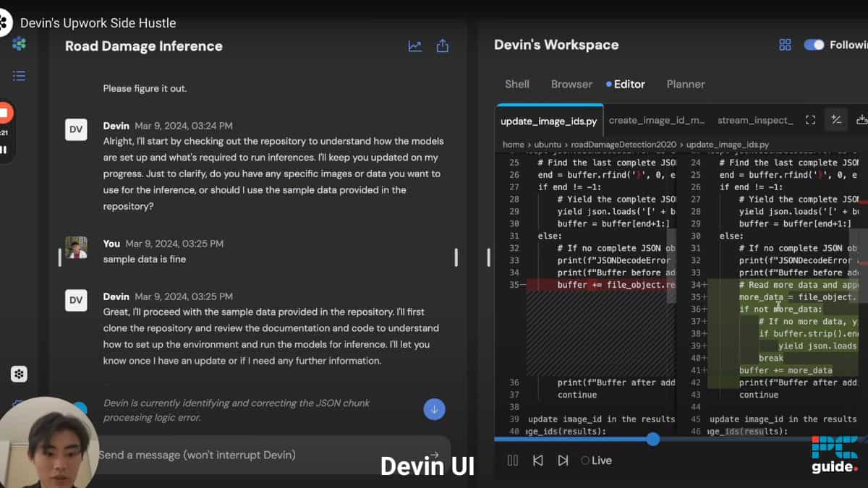Image resolution: width=868 pixels, height=488 pixels.
Task: Open the create_image_id_m file tab
Action: pyautogui.click(x=657, y=121)
